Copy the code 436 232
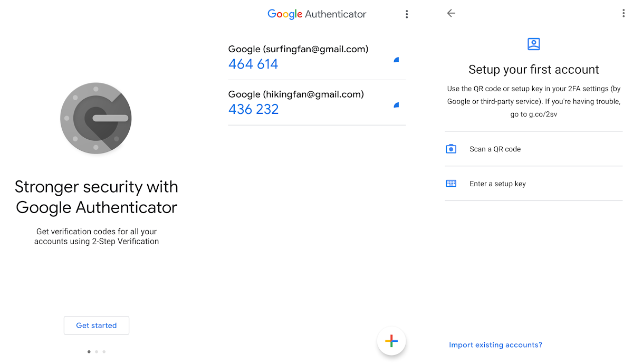 (253, 109)
